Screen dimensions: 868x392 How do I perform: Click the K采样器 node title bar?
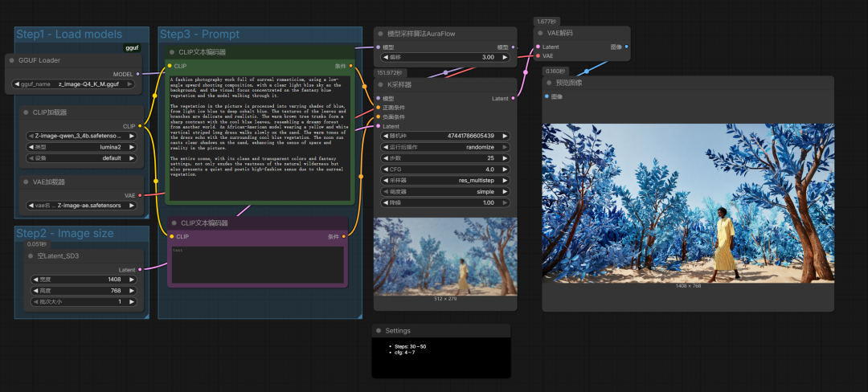point(445,84)
